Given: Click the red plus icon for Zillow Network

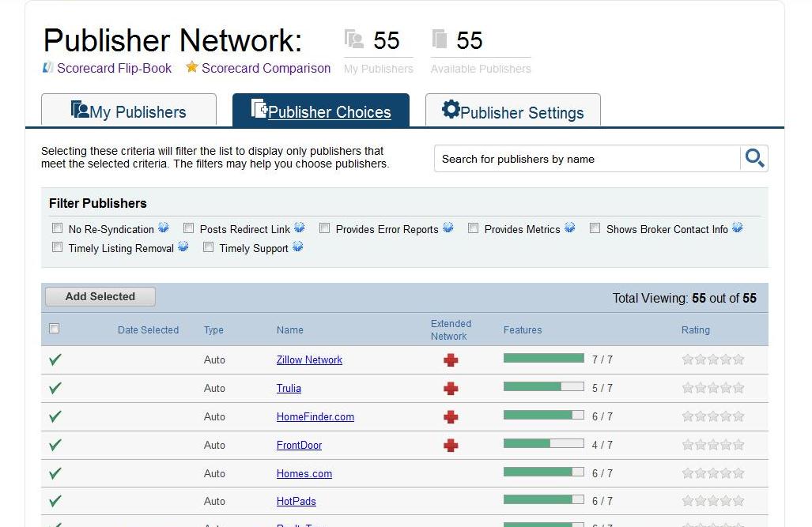Looking at the screenshot, I should [451, 359].
